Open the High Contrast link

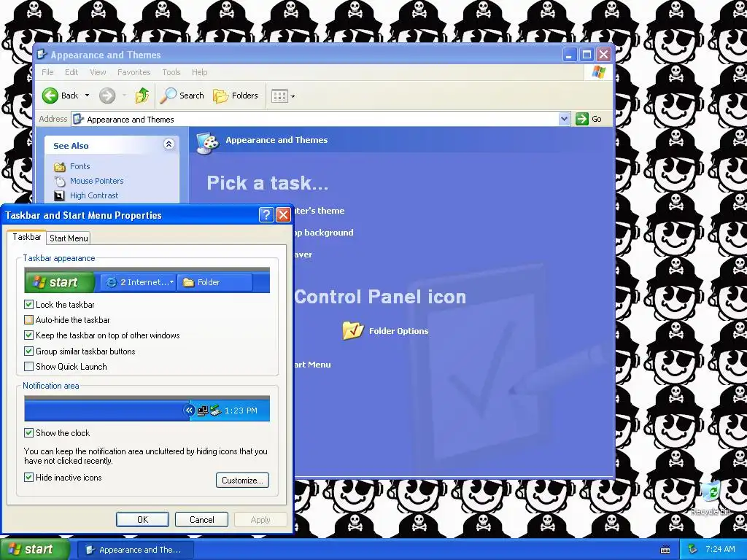pos(94,195)
